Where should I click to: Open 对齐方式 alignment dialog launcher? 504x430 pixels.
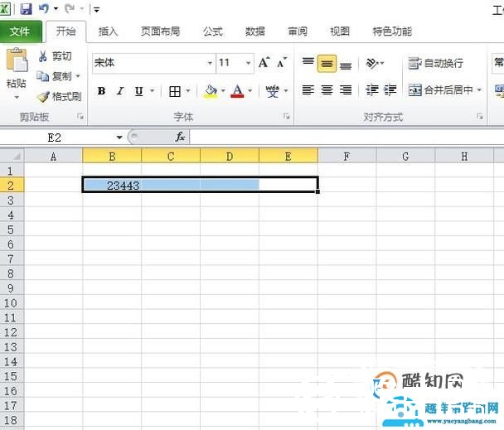(x=480, y=116)
